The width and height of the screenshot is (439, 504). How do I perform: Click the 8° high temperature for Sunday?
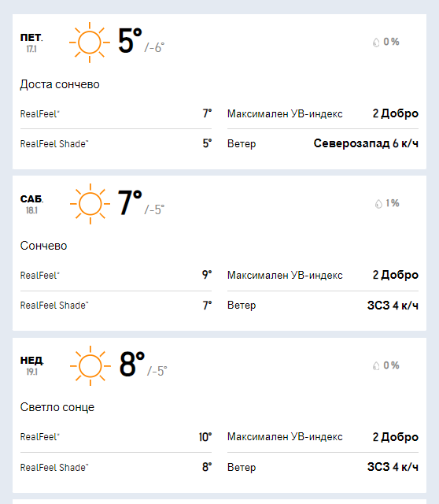click(132, 364)
